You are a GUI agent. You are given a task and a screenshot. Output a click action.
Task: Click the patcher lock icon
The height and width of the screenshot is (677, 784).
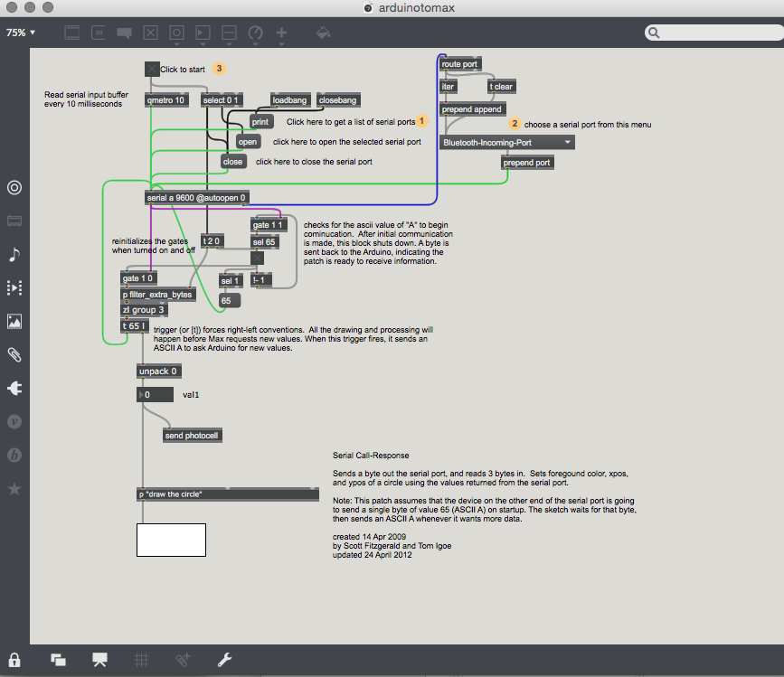pos(14,660)
